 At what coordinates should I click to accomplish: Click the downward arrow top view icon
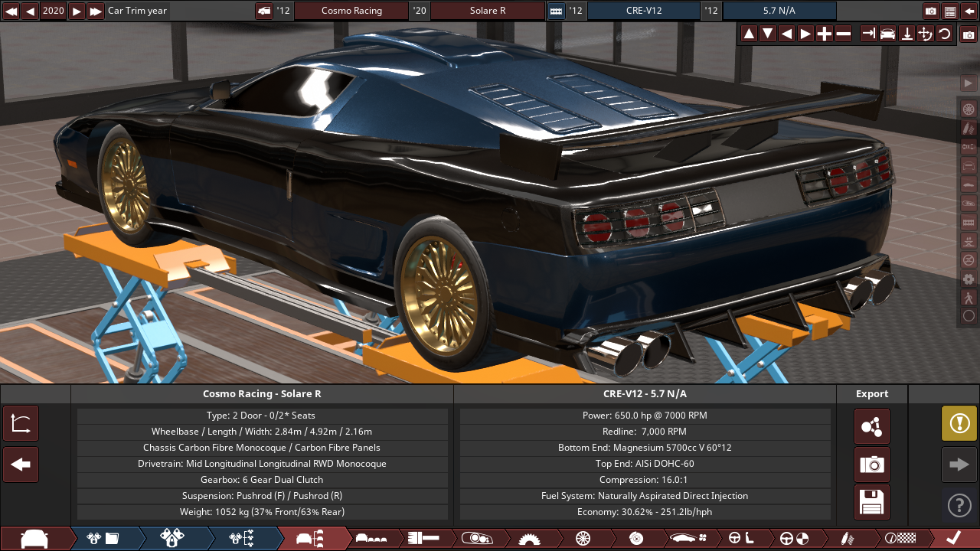(906, 34)
